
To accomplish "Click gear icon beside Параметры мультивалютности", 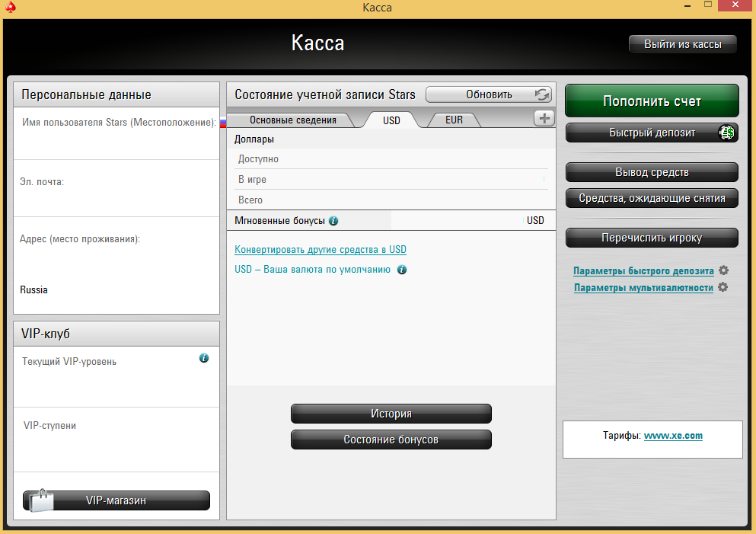I will pos(723,287).
